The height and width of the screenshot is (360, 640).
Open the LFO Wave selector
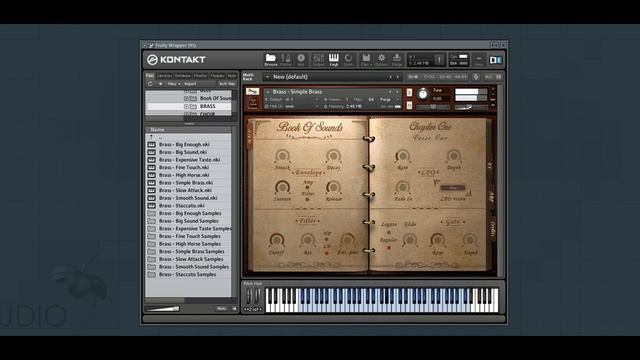click(x=452, y=188)
